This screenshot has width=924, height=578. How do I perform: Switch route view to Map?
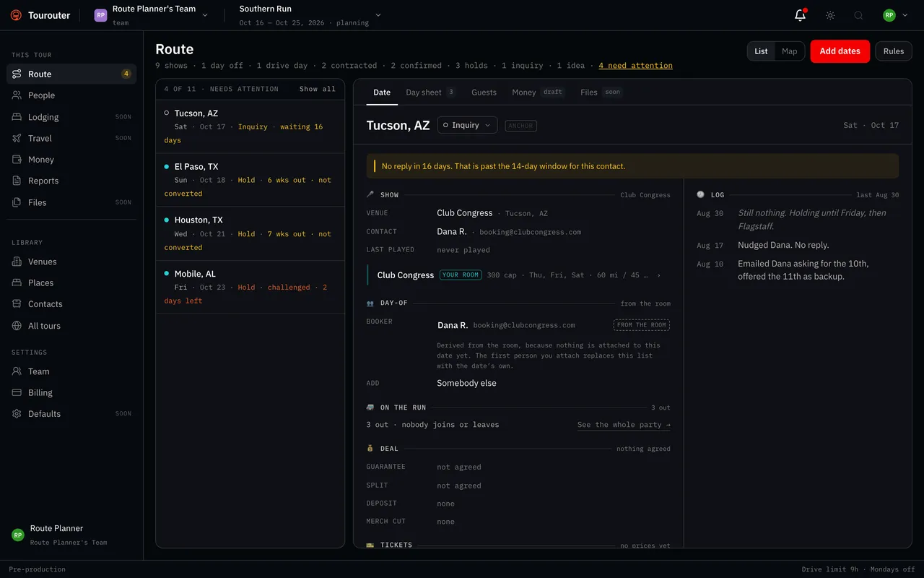(x=790, y=51)
